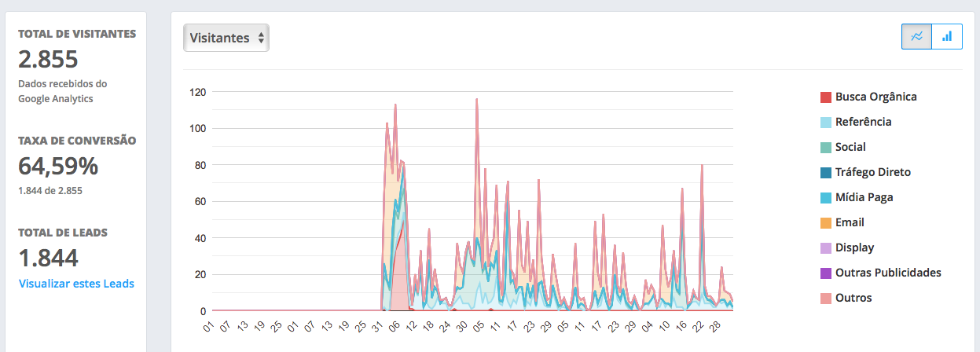Click the TAXA DE CONVERSÃO heading
The width and height of the screenshot is (980, 352).
pos(77,141)
